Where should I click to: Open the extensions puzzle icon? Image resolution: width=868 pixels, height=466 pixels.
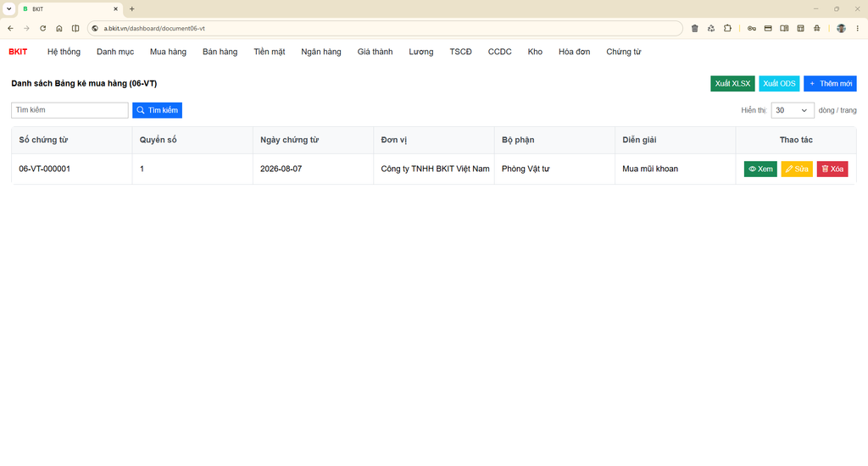pos(727,28)
